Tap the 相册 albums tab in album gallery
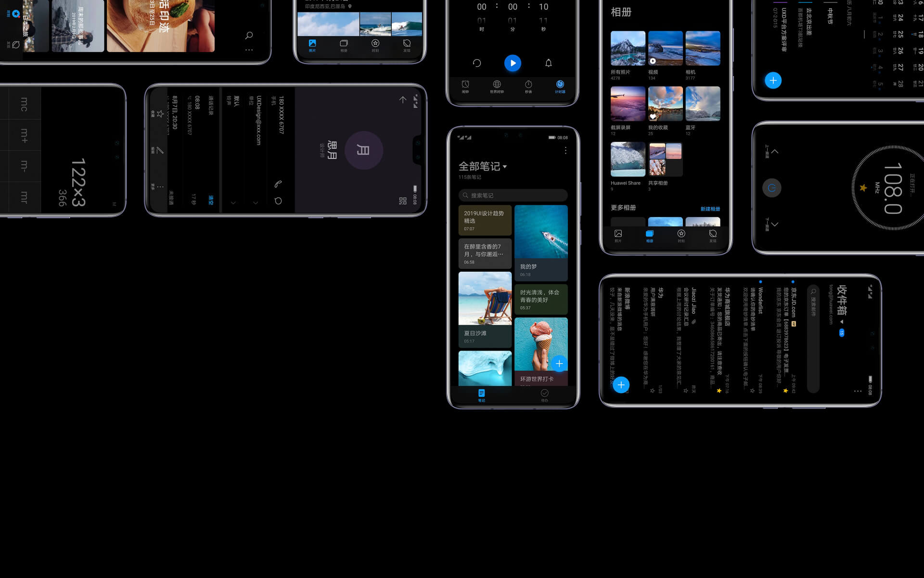 [650, 236]
